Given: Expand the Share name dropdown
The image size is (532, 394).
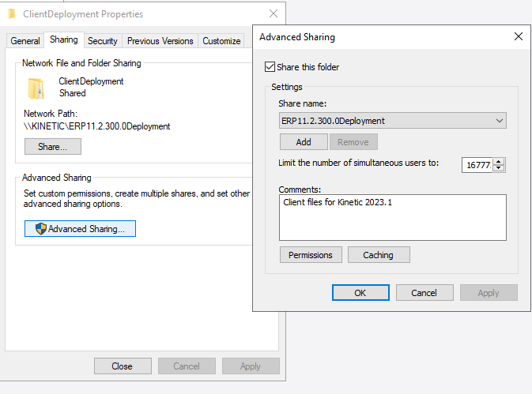Looking at the screenshot, I should tap(499, 121).
